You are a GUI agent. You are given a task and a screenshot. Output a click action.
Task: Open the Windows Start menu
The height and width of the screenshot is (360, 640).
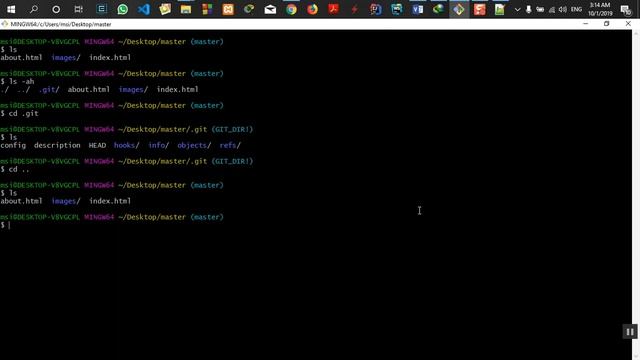point(11,9)
